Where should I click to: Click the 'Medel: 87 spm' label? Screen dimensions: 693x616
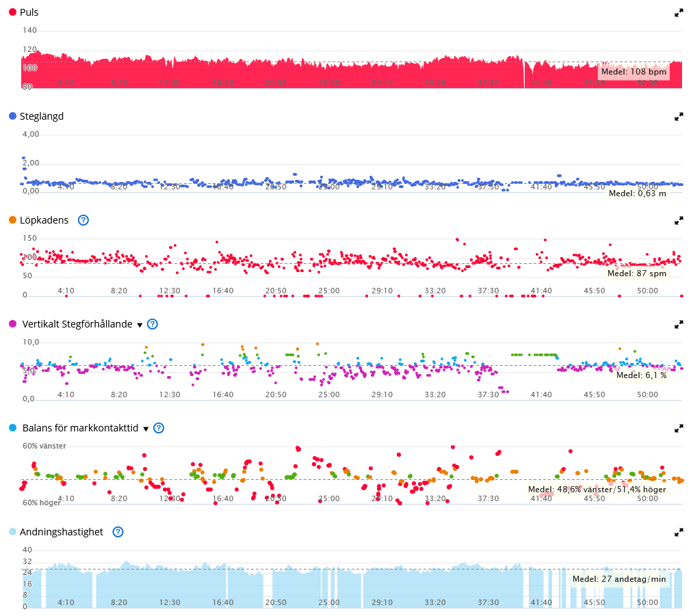636,273
